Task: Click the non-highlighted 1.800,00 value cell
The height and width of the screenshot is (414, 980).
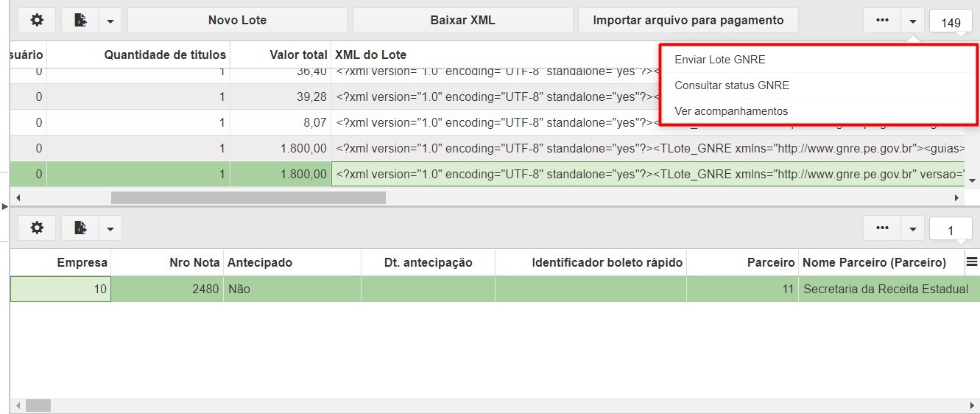Action: pyautogui.click(x=281, y=148)
